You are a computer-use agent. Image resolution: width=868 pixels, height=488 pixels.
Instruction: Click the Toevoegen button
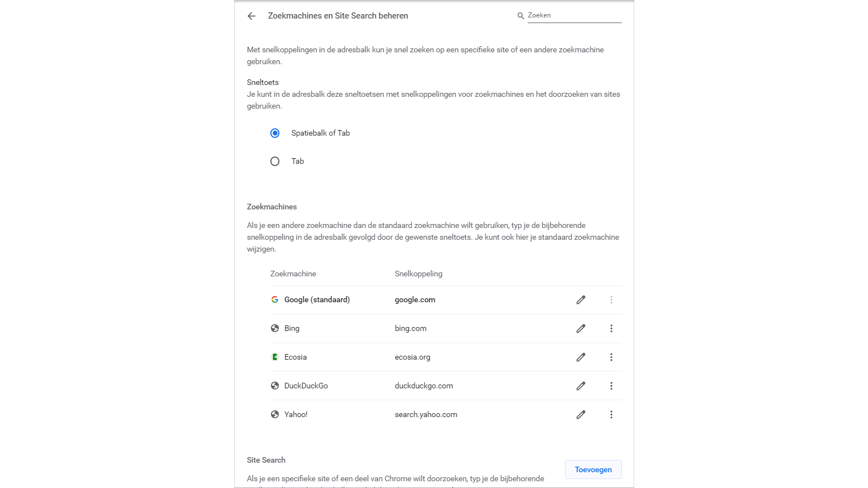(x=593, y=469)
